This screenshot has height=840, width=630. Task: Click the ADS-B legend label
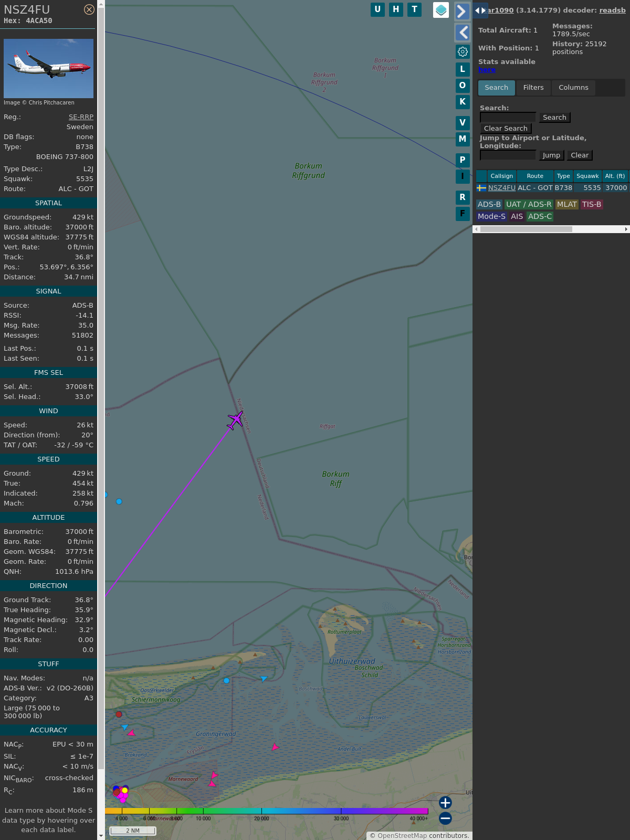click(489, 205)
